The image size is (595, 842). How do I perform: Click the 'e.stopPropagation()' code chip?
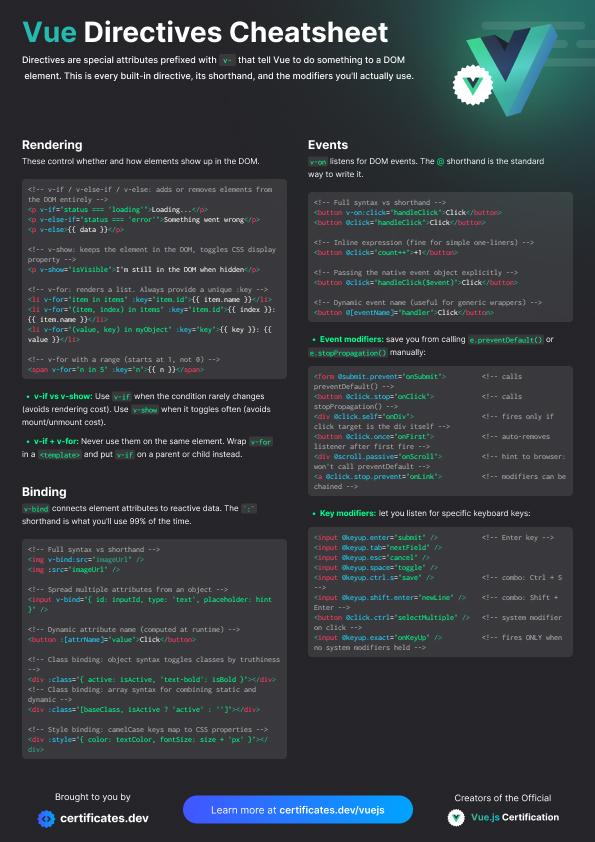[347, 353]
